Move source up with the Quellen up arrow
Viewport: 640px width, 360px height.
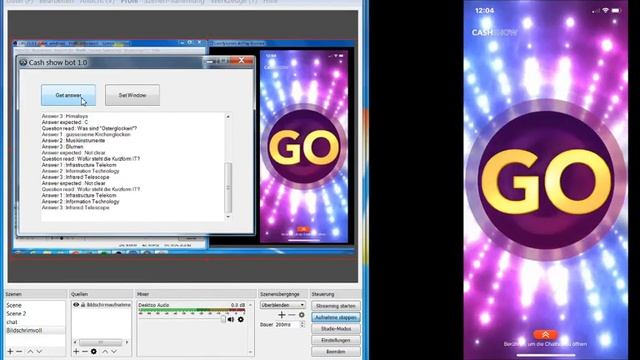click(x=105, y=351)
